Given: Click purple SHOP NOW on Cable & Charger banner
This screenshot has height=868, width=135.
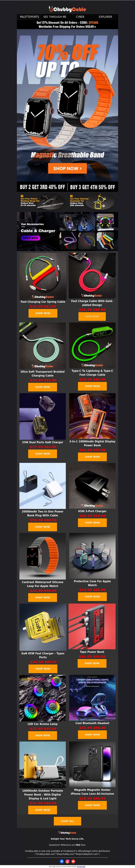Looking at the screenshot, I should 31,238.
